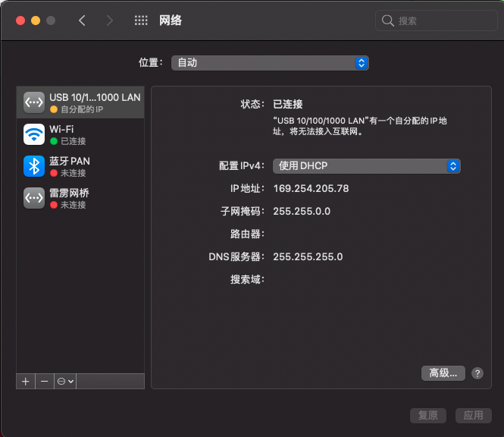The height and width of the screenshot is (437, 504).
Task: Go back with the left arrow
Action: click(82, 20)
